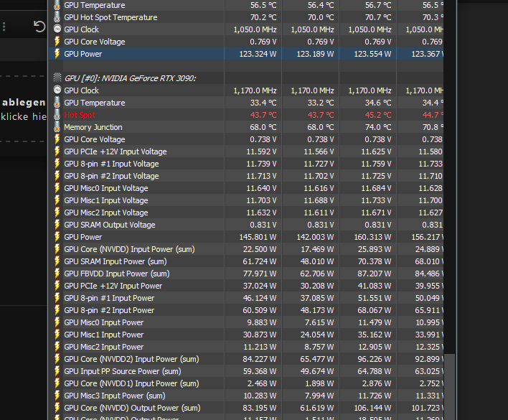The height and width of the screenshot is (420, 508).
Task: Click the lightning icon of GPU Core (NVVDD) Output Power (sum)
Action: click(57, 408)
